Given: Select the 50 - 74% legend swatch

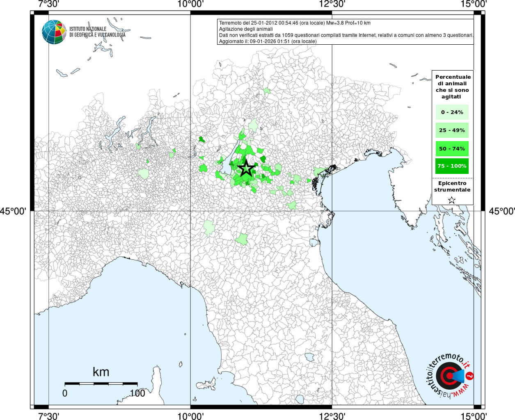Looking at the screenshot, I should (452, 148).
